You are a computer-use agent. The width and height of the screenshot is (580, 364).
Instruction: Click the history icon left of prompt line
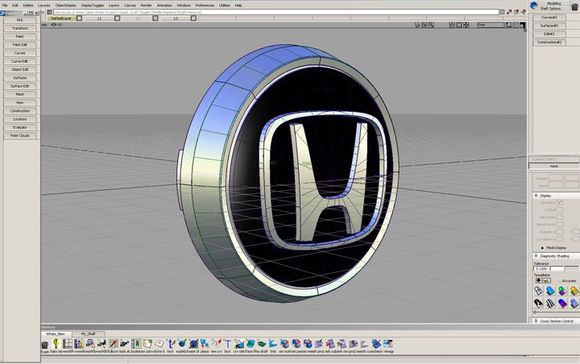[49, 12]
